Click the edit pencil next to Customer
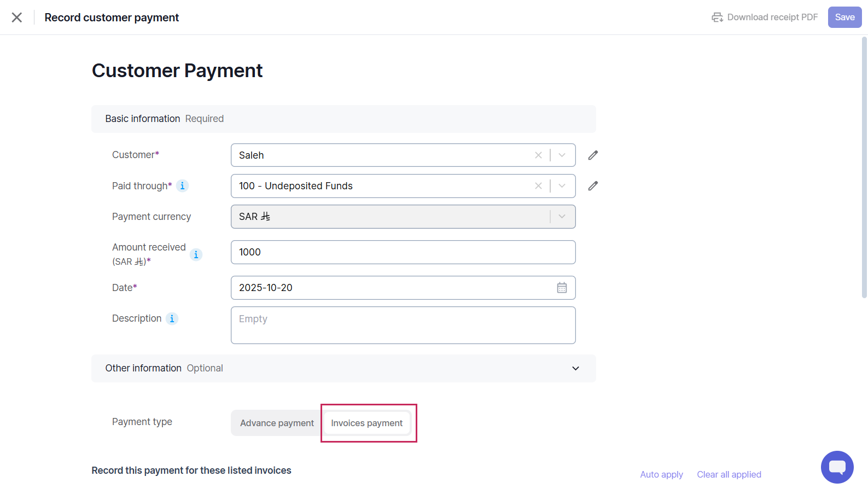 pos(593,155)
